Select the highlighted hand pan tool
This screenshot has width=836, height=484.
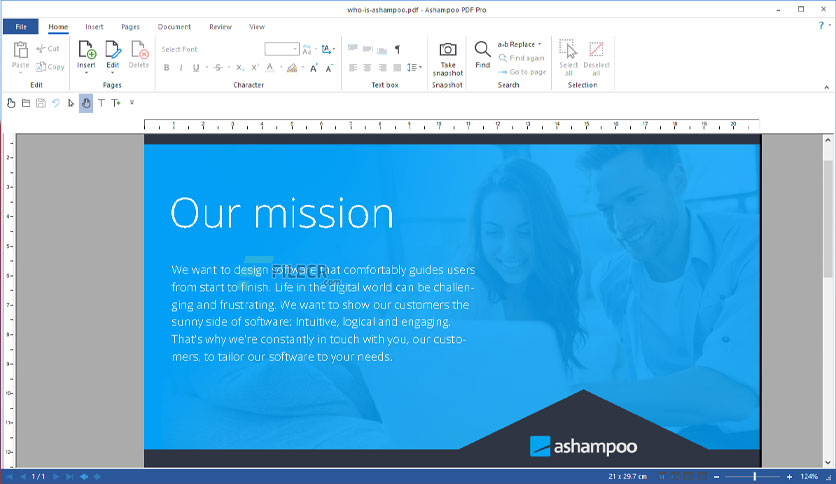(x=86, y=103)
